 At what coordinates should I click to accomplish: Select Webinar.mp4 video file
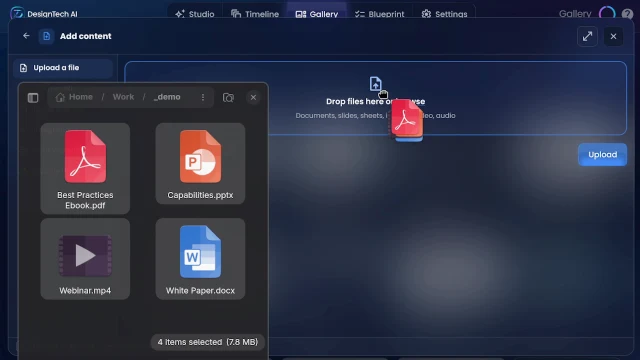(85, 258)
